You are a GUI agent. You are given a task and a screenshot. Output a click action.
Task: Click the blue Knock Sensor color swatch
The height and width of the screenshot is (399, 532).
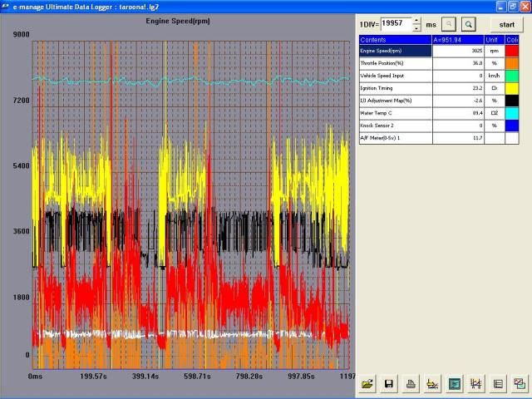tap(512, 126)
